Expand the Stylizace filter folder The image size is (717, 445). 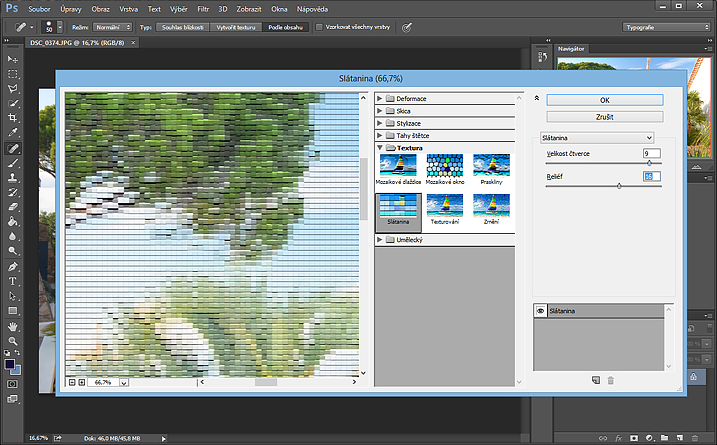click(x=380, y=123)
